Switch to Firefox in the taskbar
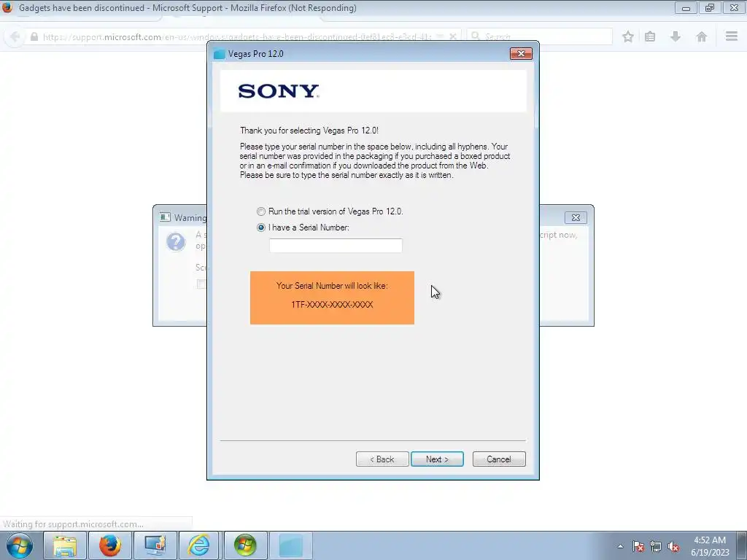This screenshot has height=560, width=747. coord(109,545)
